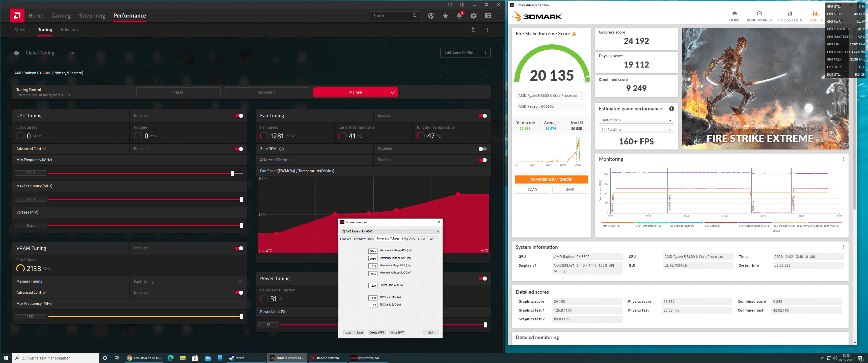This screenshot has width=868, height=363.
Task: Click COMPARE RESULT ONLINE button
Action: [551, 179]
